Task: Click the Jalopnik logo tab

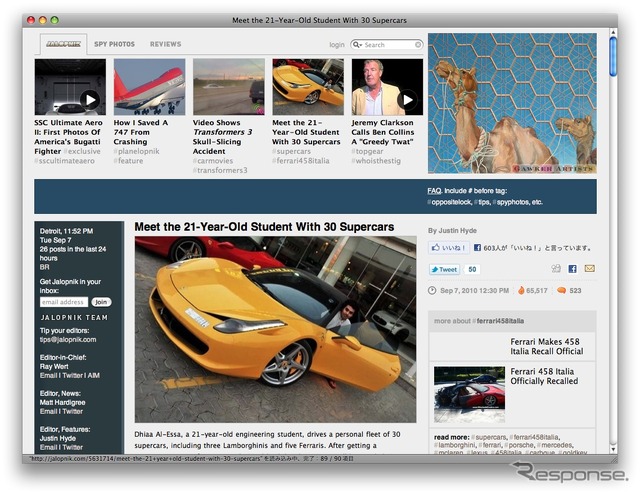Action: pyautogui.click(x=63, y=44)
